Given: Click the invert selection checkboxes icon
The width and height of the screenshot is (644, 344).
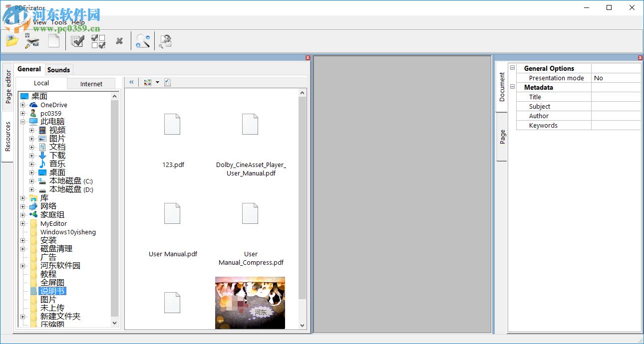Looking at the screenshot, I should (98, 41).
